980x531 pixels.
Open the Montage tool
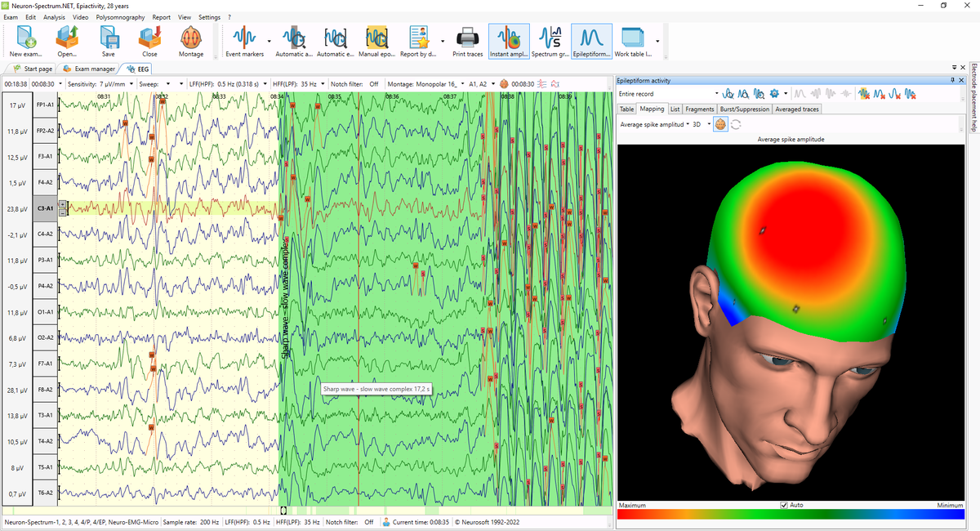[191, 42]
